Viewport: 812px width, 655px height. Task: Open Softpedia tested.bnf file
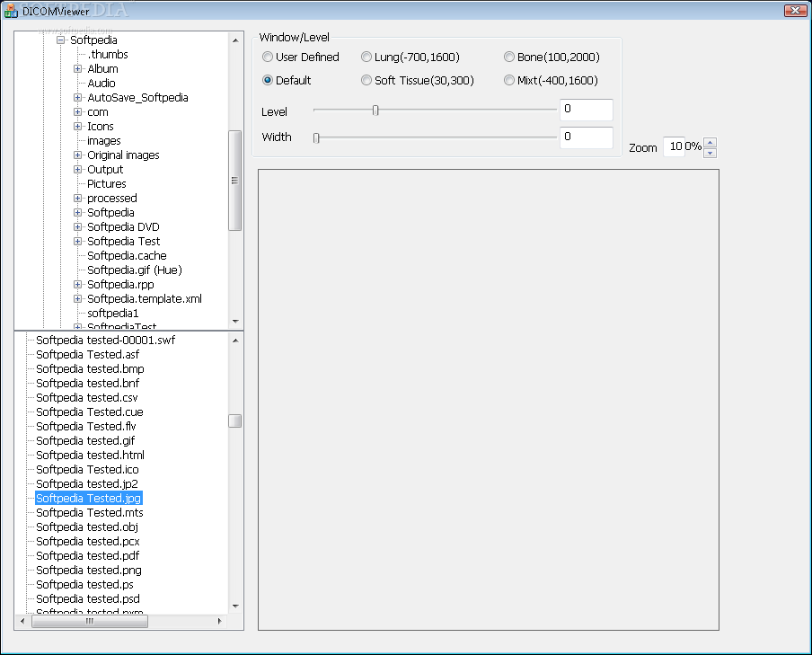[x=87, y=383]
